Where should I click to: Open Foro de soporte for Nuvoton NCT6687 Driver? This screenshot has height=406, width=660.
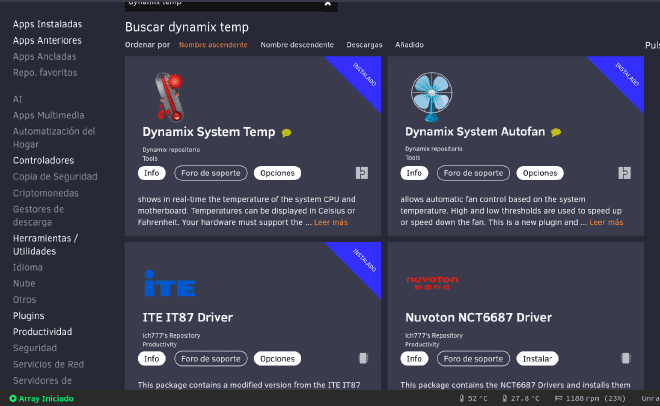474,358
